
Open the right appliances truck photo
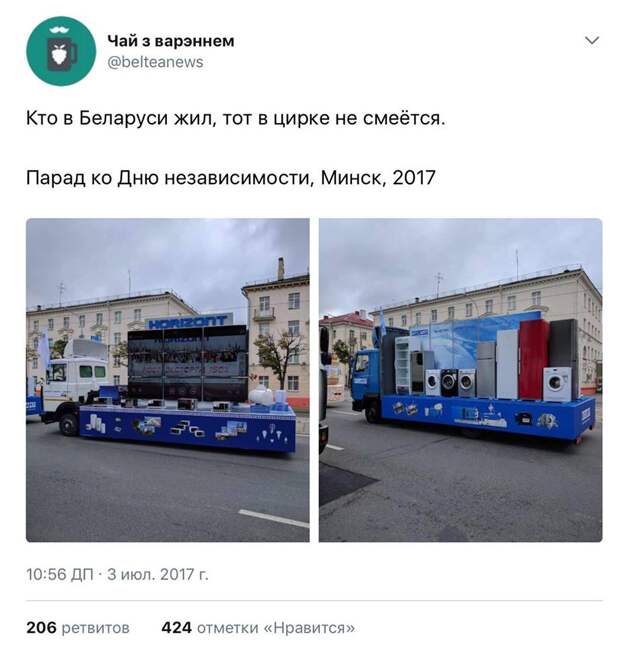tap(461, 380)
